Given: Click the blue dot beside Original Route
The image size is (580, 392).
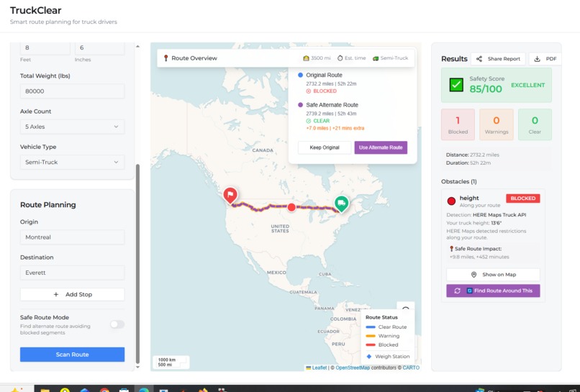Looking at the screenshot, I should pyautogui.click(x=300, y=75).
